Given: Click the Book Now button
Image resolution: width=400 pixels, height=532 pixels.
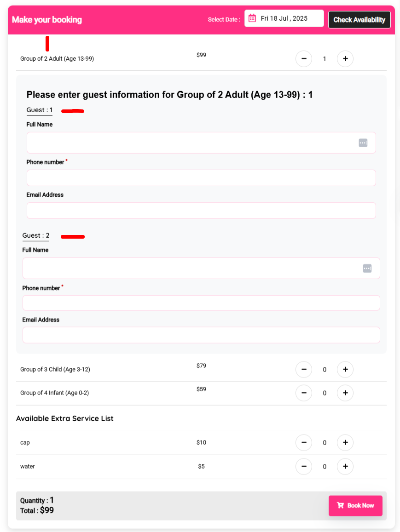Looking at the screenshot, I should tap(355, 505).
